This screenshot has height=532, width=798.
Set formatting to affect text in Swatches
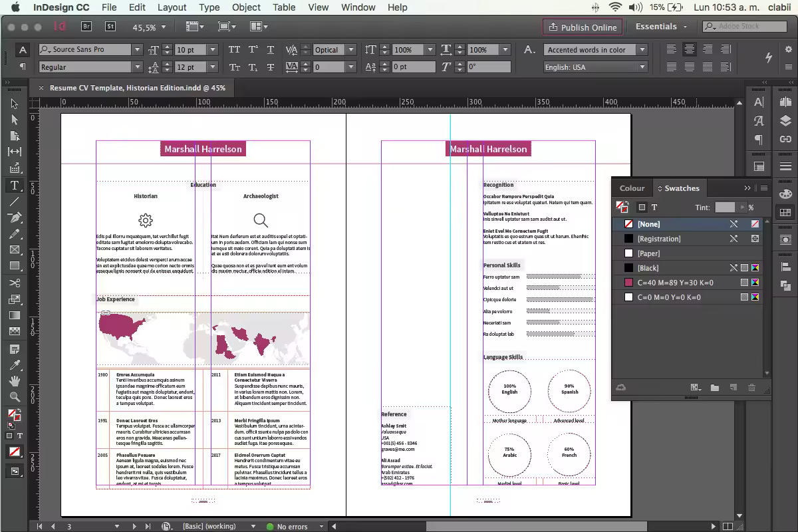tap(654, 207)
